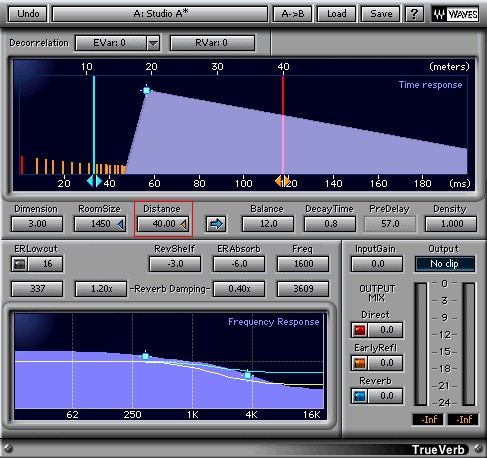Image resolution: width=487 pixels, height=458 pixels.
Task: Toggle the blue Reverb mute button
Action: 360,396
